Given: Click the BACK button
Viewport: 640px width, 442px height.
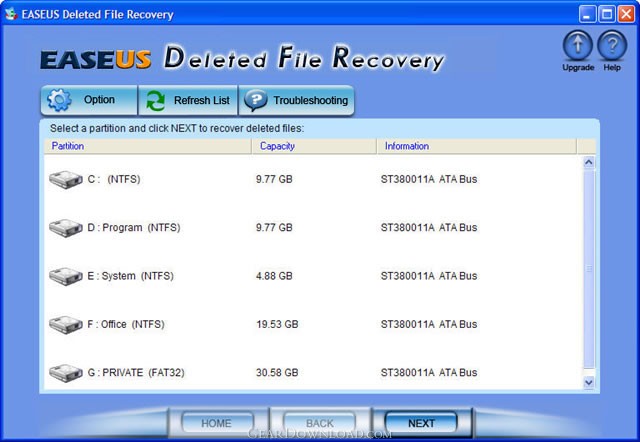Looking at the screenshot, I should [320, 423].
